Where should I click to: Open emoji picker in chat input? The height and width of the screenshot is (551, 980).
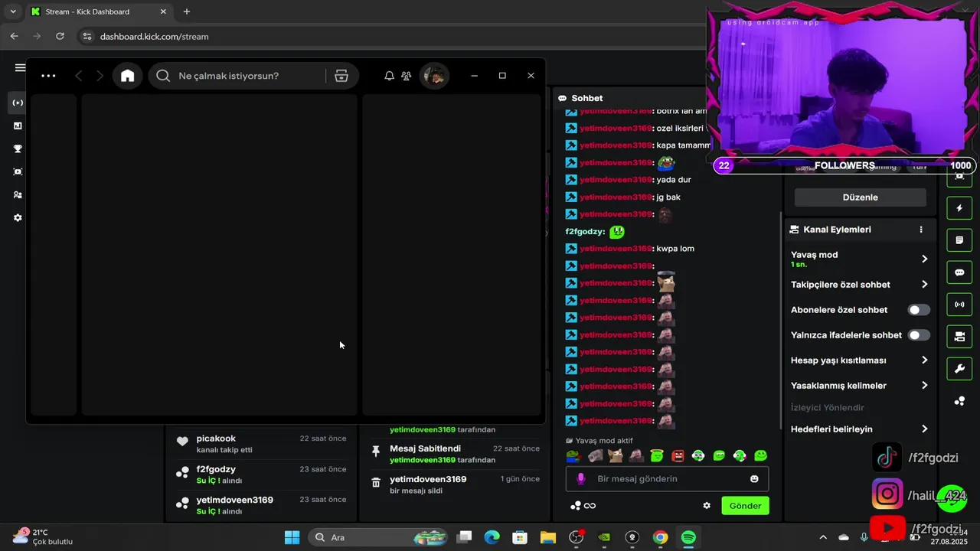[x=754, y=479]
